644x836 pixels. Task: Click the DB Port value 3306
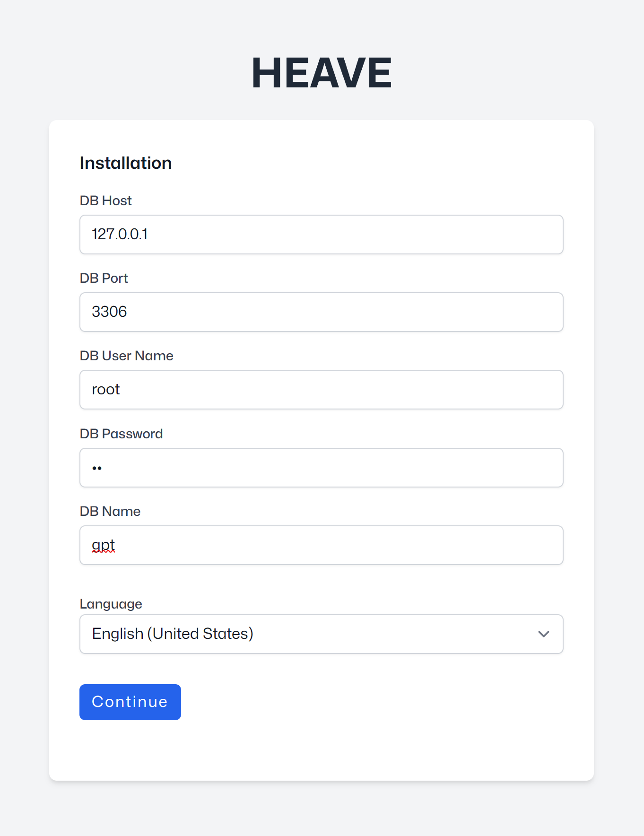point(109,312)
